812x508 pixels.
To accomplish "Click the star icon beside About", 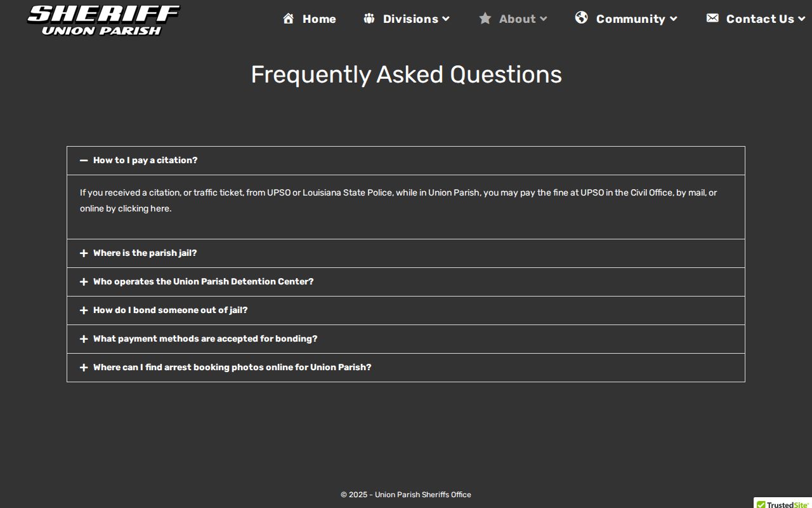I will pyautogui.click(x=485, y=18).
